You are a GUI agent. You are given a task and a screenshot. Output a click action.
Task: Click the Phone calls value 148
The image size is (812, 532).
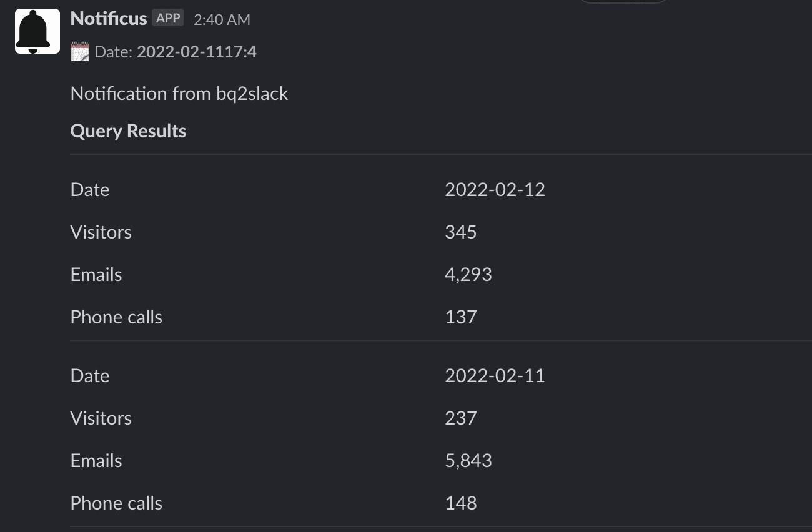(x=460, y=503)
